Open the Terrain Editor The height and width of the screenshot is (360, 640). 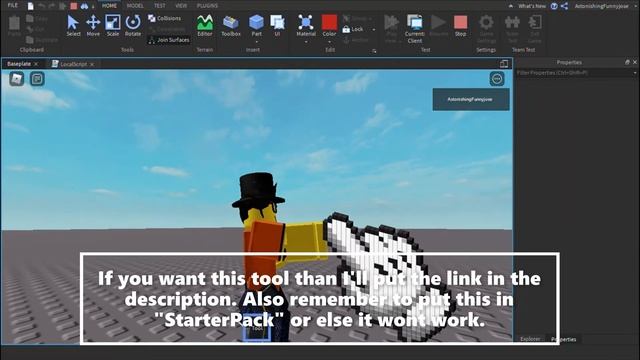pos(205,25)
